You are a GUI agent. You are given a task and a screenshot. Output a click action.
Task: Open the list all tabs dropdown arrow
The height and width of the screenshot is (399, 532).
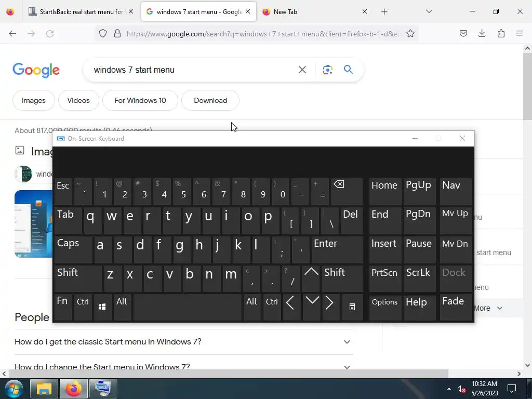pos(429,11)
